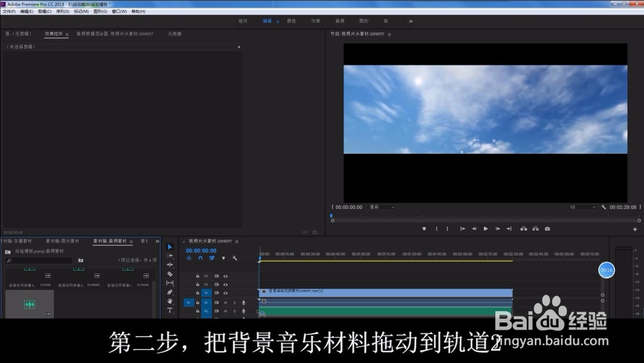Go to In point
Viewport: 644px width, 363px height.
[x=462, y=228]
